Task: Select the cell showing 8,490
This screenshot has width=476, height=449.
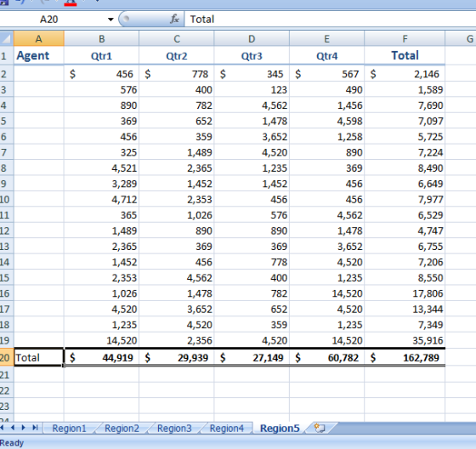Action: tap(405, 168)
